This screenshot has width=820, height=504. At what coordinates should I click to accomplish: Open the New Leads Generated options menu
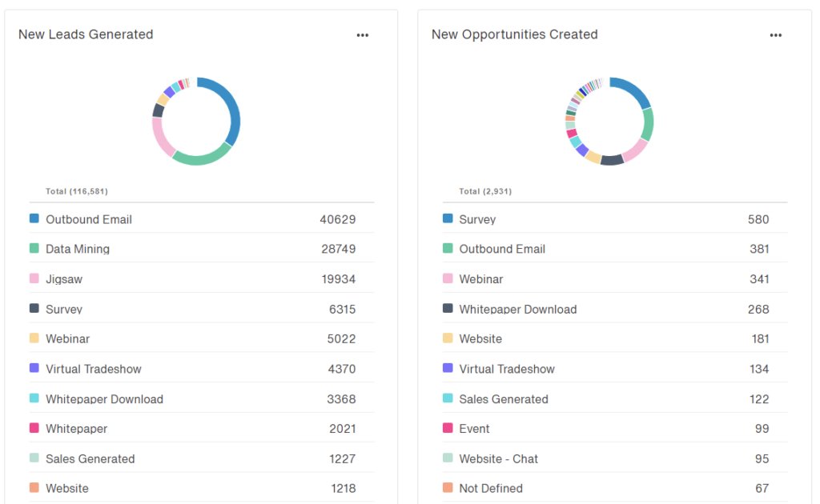pyautogui.click(x=363, y=35)
